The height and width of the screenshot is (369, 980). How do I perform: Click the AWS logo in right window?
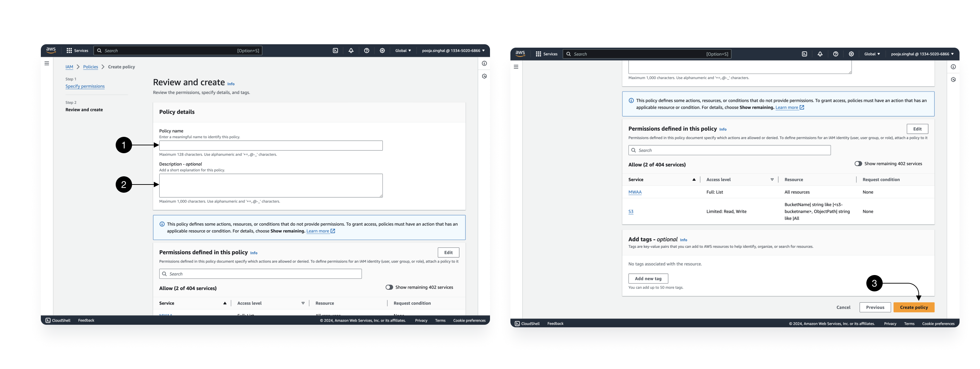[x=520, y=54]
